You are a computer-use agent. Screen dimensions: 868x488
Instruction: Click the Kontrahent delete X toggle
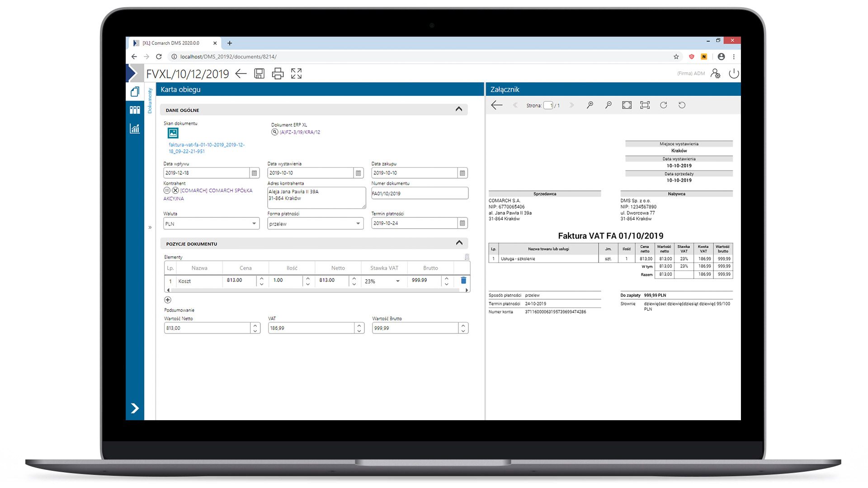coord(175,190)
